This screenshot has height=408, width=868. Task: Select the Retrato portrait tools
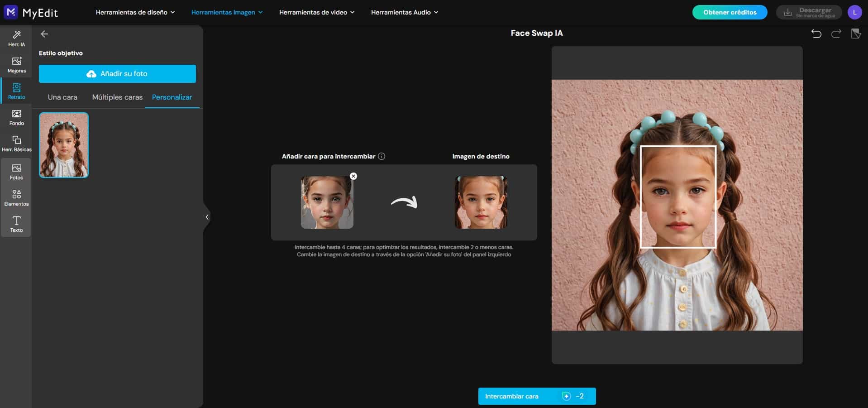[x=16, y=91]
